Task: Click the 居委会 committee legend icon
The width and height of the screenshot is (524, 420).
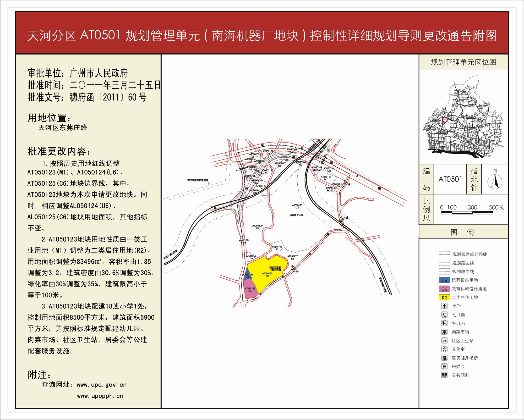Action: pos(444,366)
